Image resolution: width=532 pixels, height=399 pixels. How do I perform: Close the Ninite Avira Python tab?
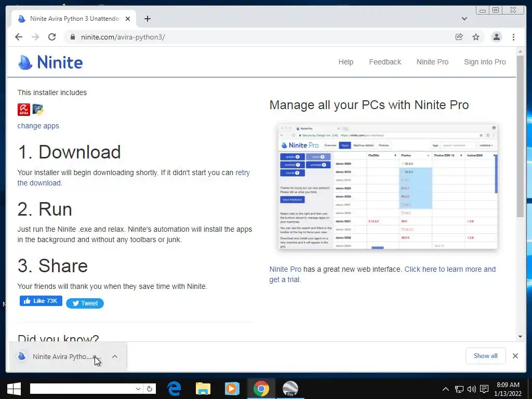click(128, 19)
